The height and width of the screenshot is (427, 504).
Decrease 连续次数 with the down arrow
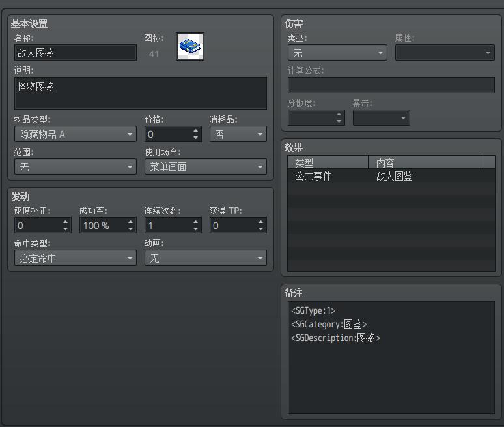point(196,229)
